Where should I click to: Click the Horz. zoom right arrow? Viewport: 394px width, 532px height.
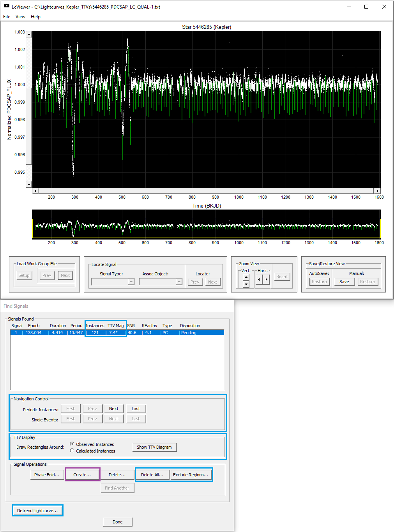[266, 279]
